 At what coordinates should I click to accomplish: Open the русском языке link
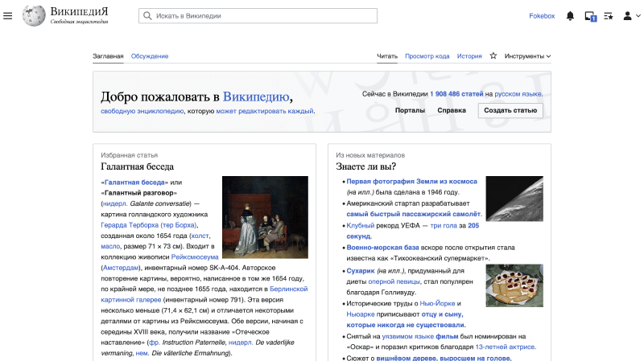click(x=518, y=94)
